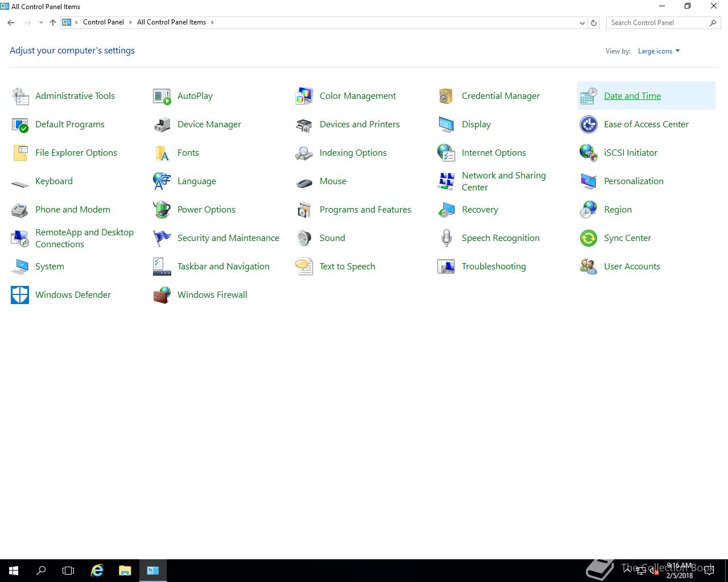Click the Security and Maintenance link
This screenshot has height=582, width=728.
coord(228,238)
